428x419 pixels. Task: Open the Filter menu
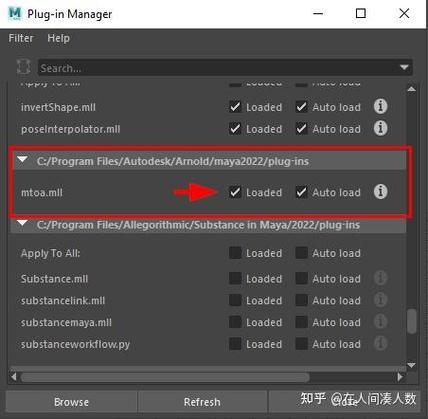21,38
